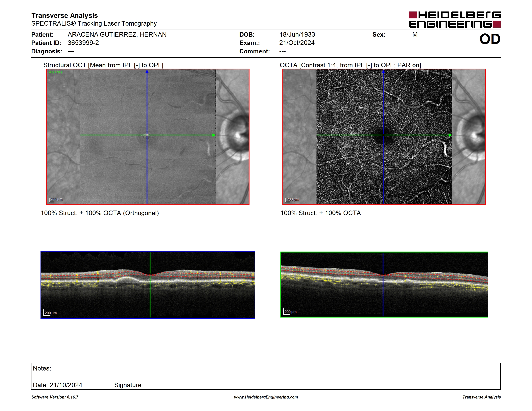Click the 'Structural OCT [Mean from IPL [-] to OPL]' caption
Viewport: 532px width, 411px height.
103,65
